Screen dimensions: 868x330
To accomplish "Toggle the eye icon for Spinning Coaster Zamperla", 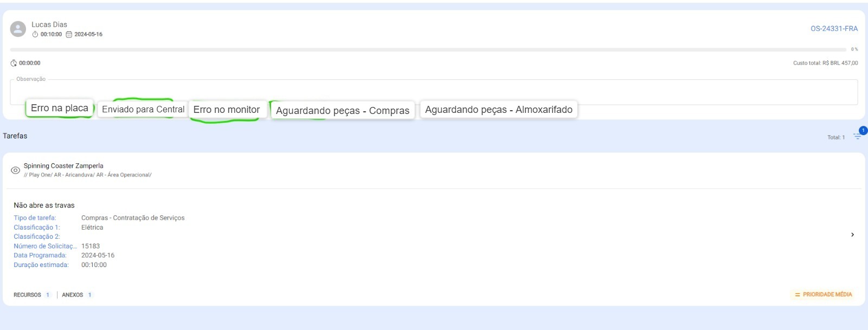I will pos(15,170).
